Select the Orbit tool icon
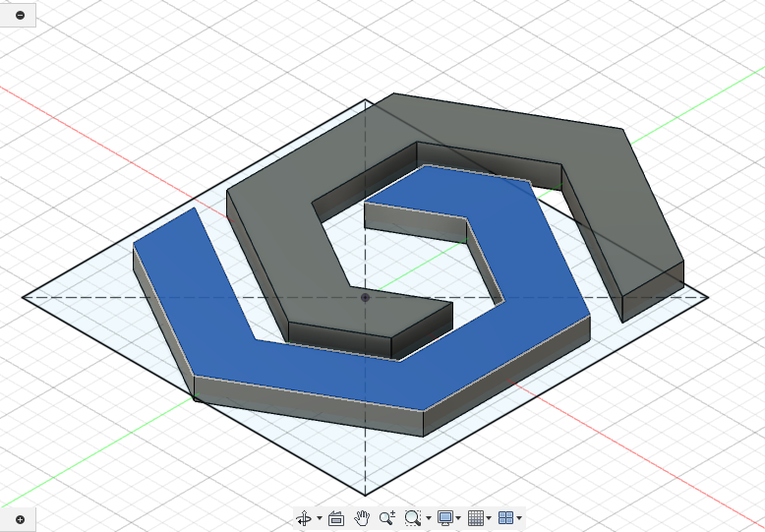This screenshot has width=765, height=532. [304, 517]
